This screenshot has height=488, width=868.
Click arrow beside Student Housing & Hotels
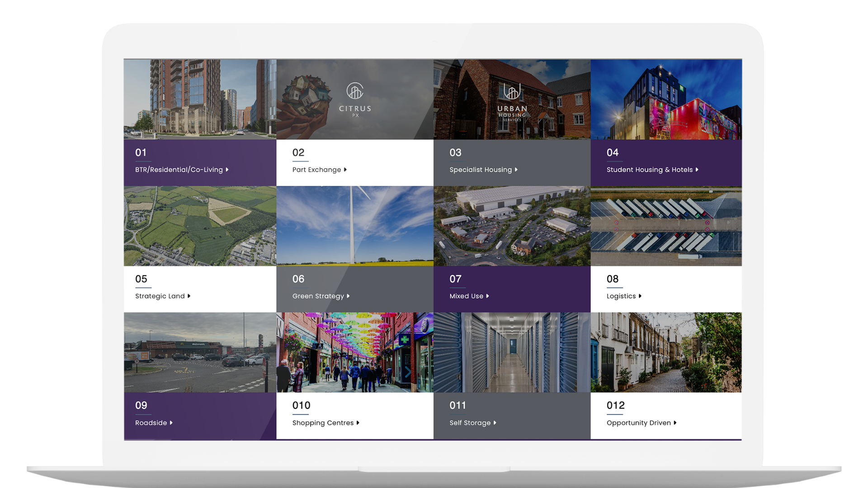point(697,170)
